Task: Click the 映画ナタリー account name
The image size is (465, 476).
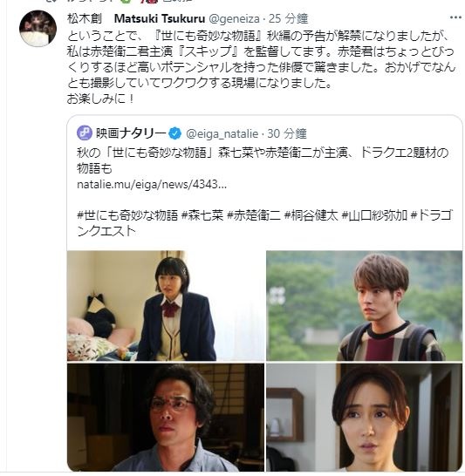Action: 131,133
